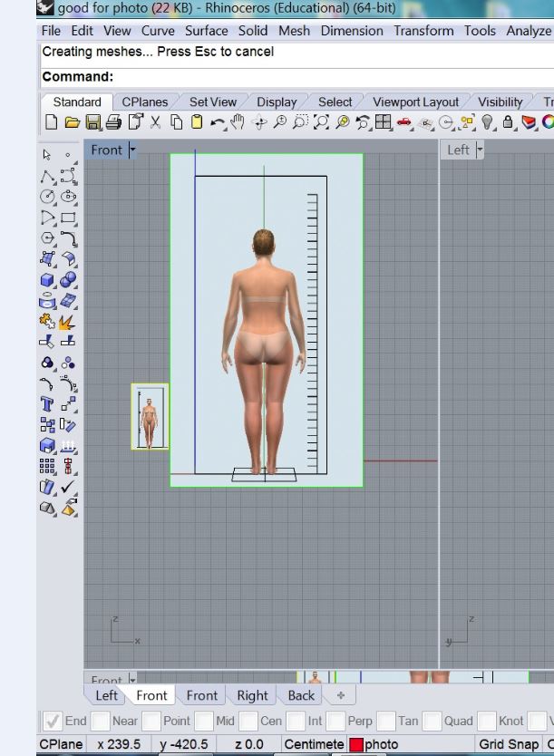Screen dimensions: 554x756
Task: Open the Surface menu
Action: [207, 31]
